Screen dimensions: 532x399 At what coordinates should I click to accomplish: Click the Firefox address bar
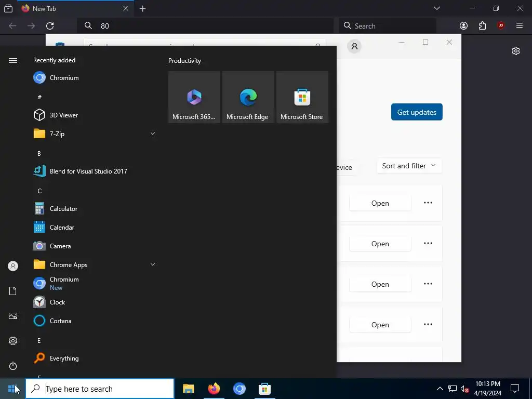(x=205, y=26)
